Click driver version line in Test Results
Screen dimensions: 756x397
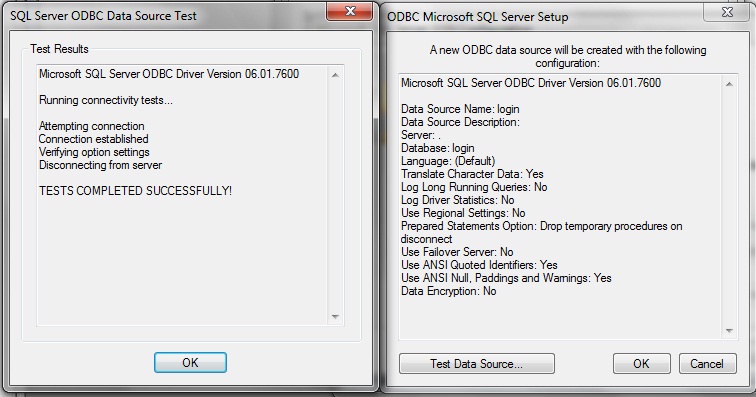tap(169, 74)
